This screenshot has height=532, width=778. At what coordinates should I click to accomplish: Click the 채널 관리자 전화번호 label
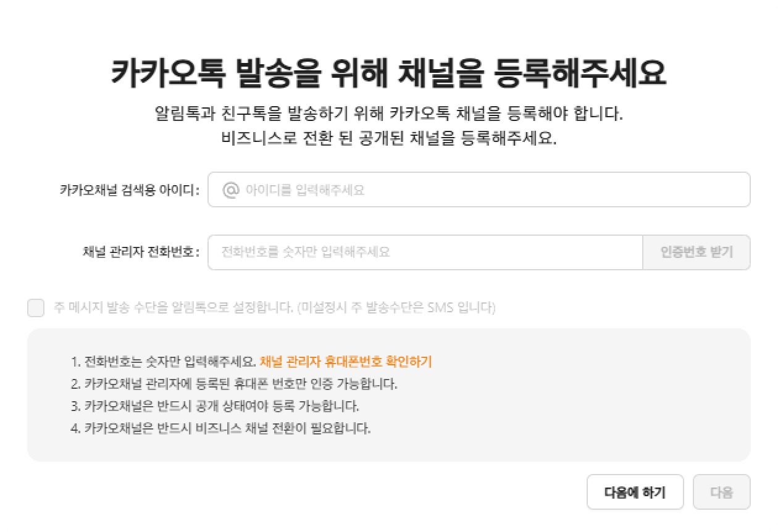141,252
